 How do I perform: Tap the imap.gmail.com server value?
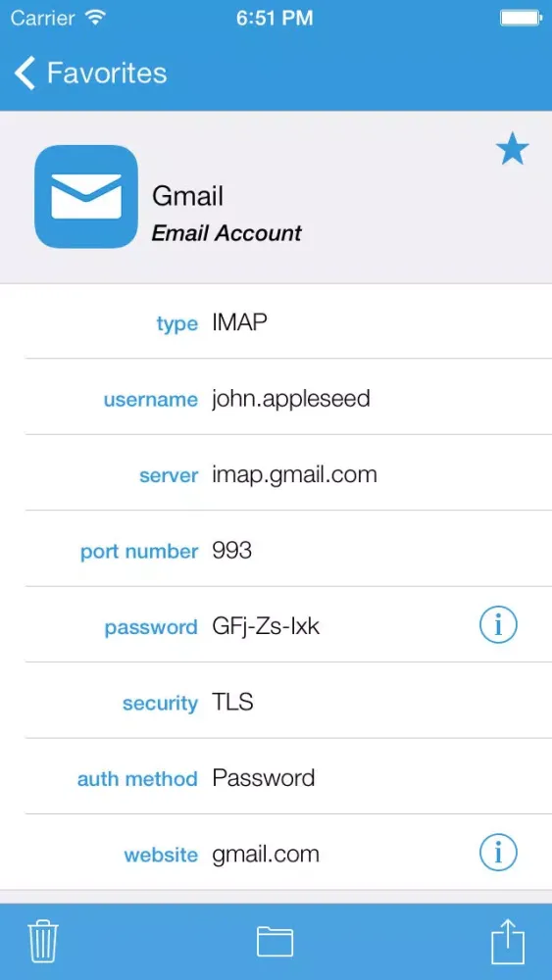[294, 475]
